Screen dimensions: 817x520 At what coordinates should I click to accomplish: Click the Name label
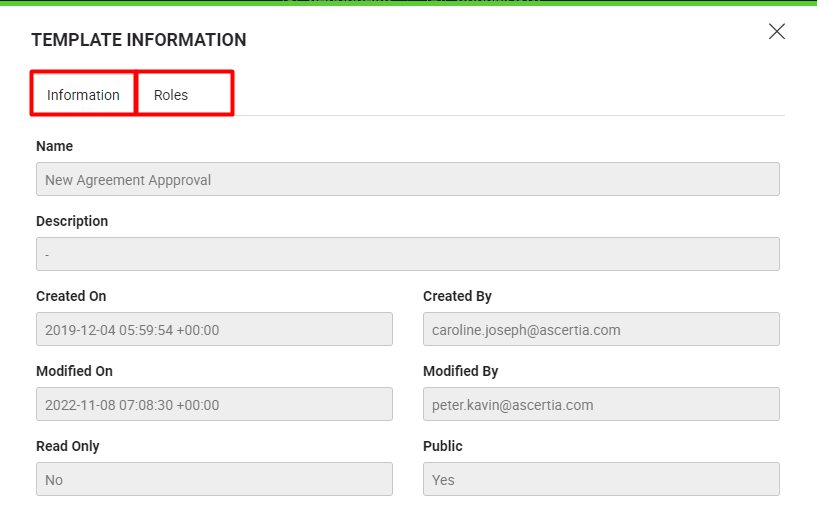coord(55,146)
